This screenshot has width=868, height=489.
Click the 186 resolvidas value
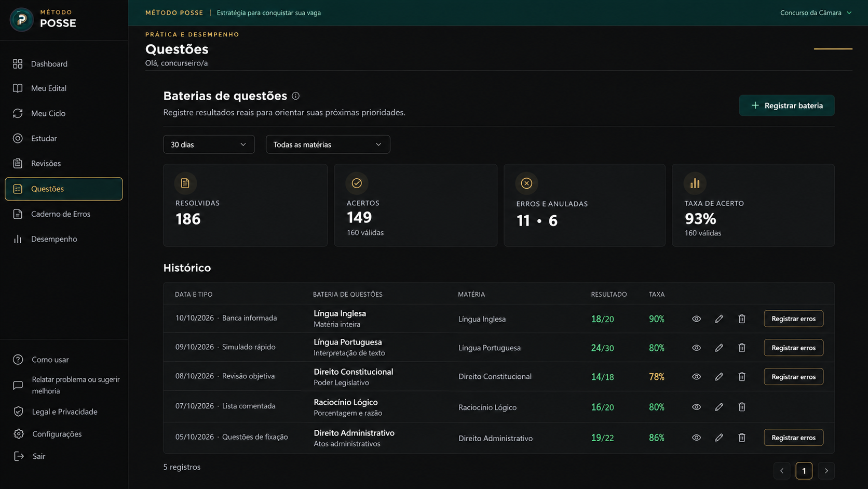coord(188,219)
